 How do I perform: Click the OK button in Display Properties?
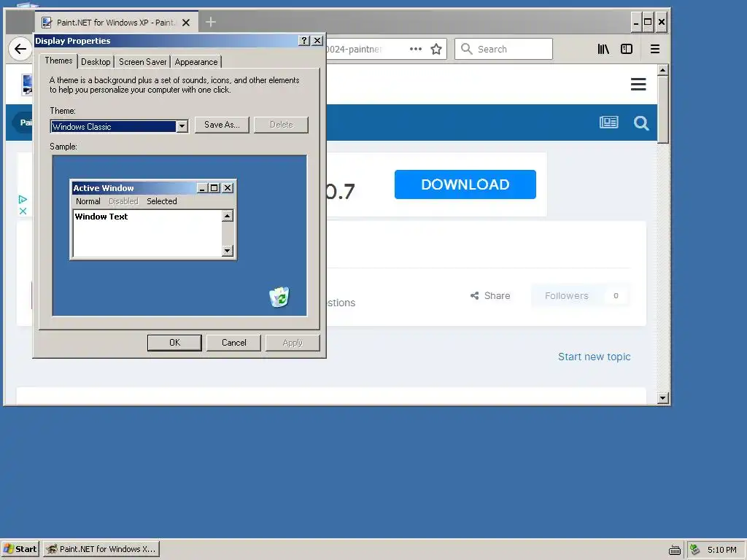[x=174, y=343]
